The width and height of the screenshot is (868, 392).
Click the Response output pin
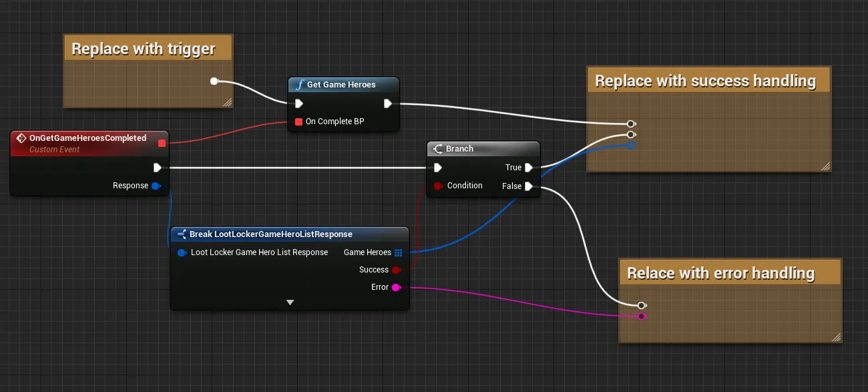[x=156, y=186]
